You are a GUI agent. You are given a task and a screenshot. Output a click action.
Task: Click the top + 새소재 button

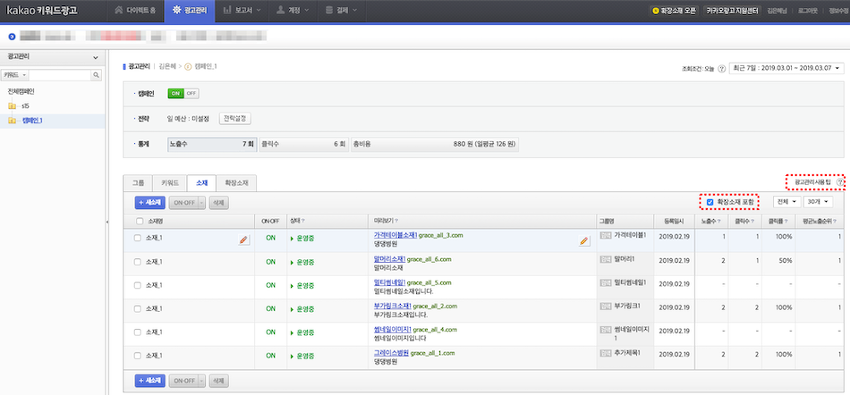click(x=150, y=203)
